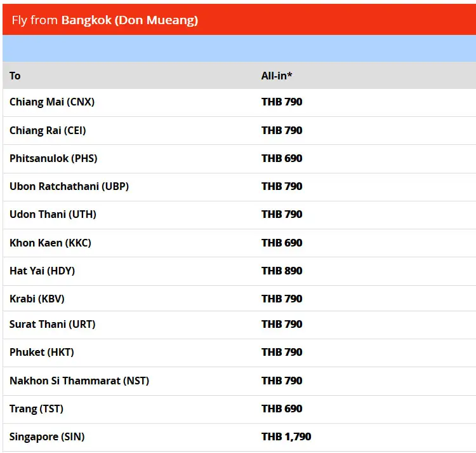Select Krabi (KBV) destination
Screen dimensions: 476x453
coord(37,299)
